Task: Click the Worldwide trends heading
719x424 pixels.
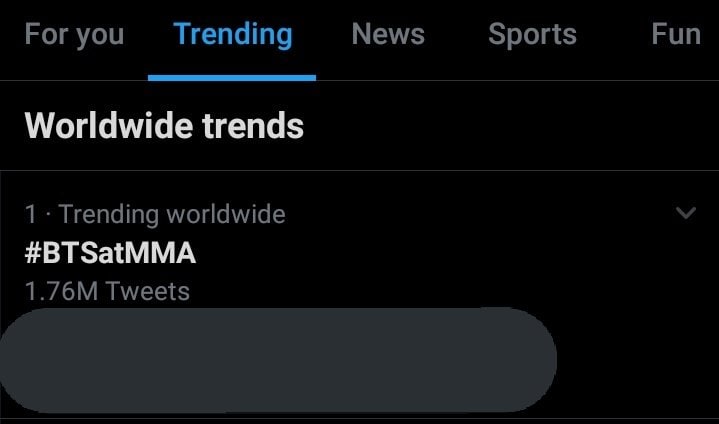Action: (164, 126)
